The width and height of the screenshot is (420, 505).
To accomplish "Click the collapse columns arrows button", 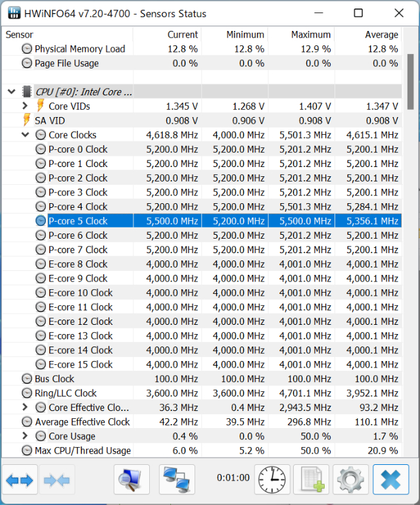I will (x=57, y=481).
